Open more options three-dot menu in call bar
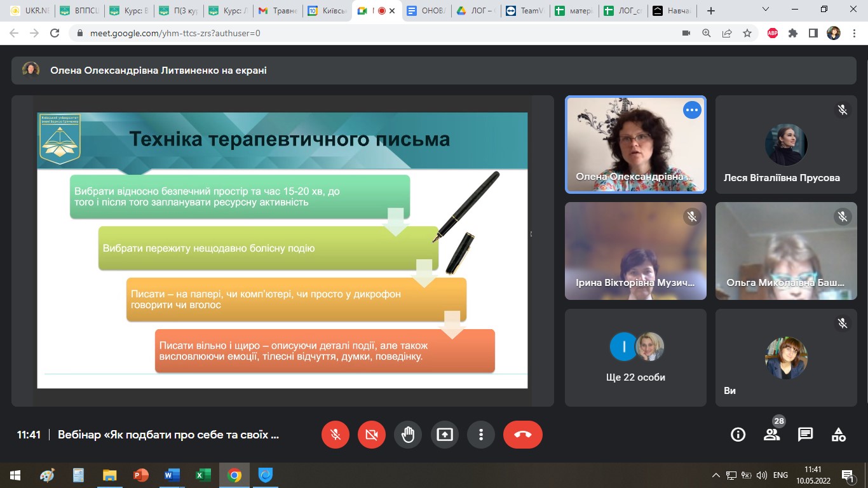This screenshot has width=868, height=488. (480, 435)
